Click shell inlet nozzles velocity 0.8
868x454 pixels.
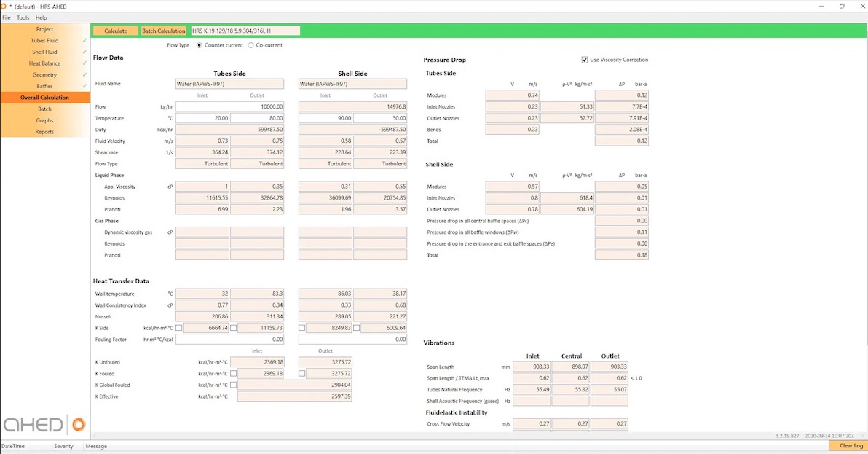coord(512,198)
